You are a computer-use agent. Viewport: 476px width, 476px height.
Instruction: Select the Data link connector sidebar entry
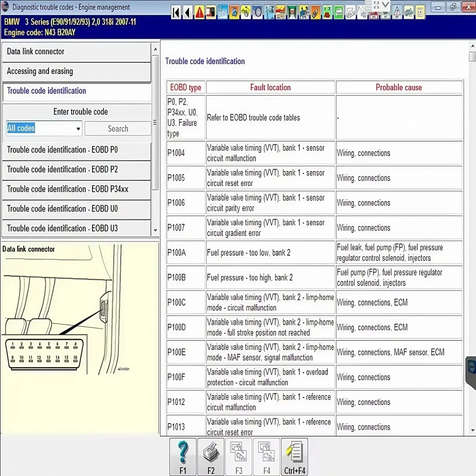(x=77, y=51)
